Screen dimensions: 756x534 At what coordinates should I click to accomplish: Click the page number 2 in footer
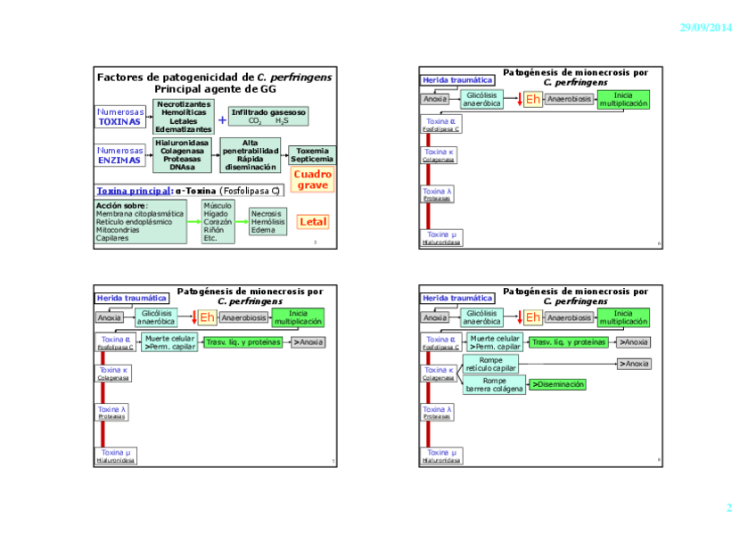728,508
